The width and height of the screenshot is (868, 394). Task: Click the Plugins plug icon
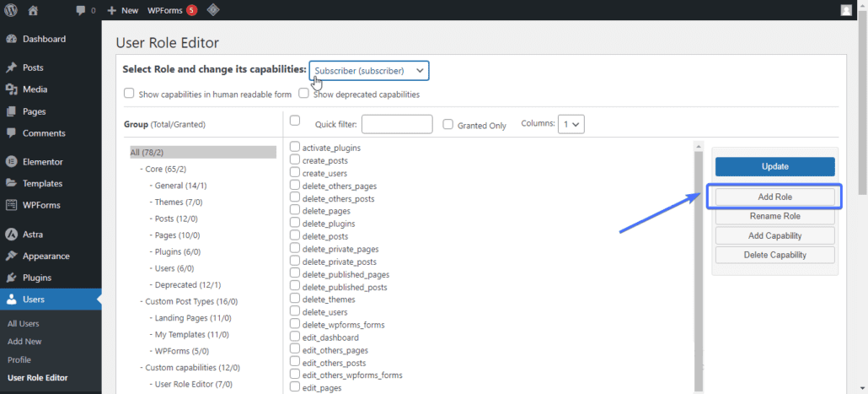[x=11, y=278]
